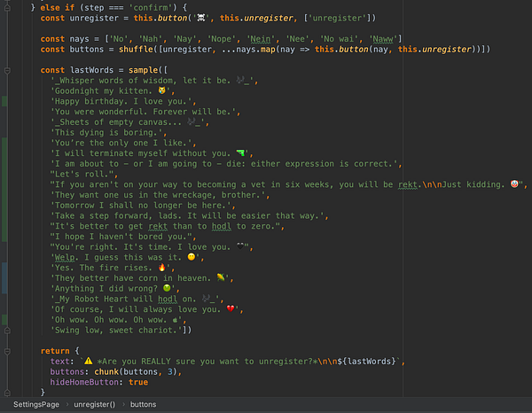This screenshot has height=413, width=532.
Task: Click the clown emoji after 'Just kidding'
Action: pyautogui.click(x=514, y=183)
